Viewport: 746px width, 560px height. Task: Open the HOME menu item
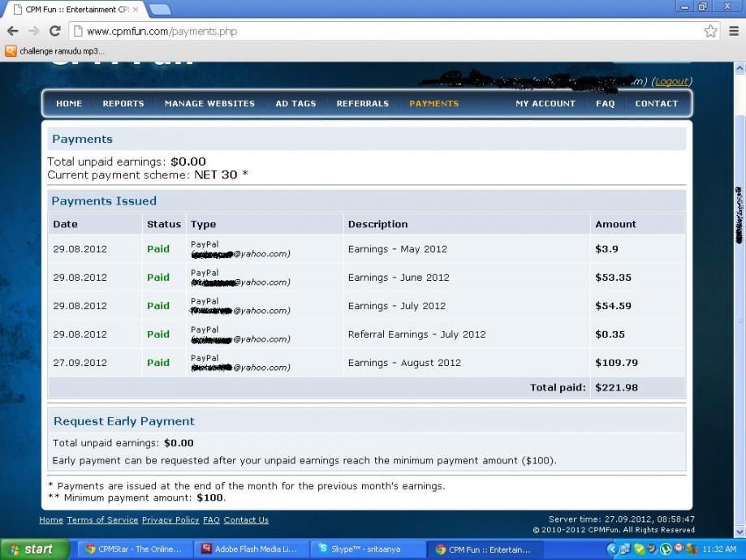(69, 103)
